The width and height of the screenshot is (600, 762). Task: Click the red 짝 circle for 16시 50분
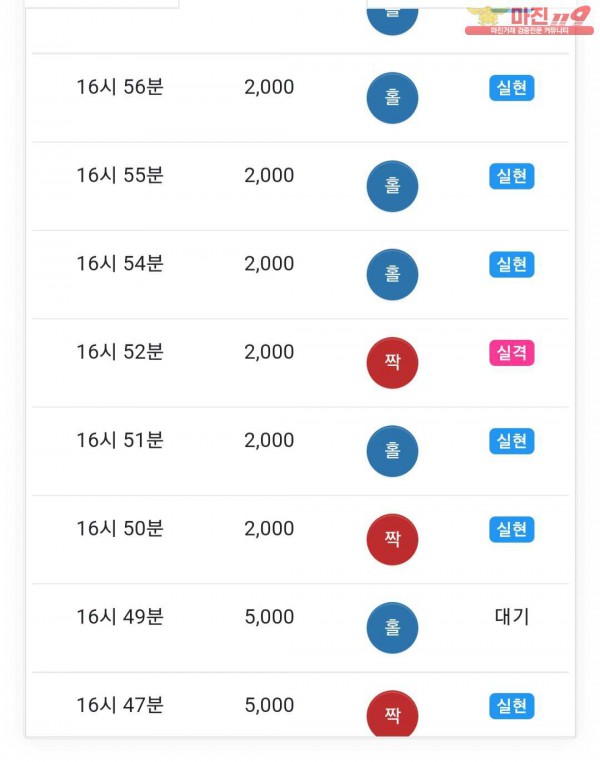pos(392,539)
